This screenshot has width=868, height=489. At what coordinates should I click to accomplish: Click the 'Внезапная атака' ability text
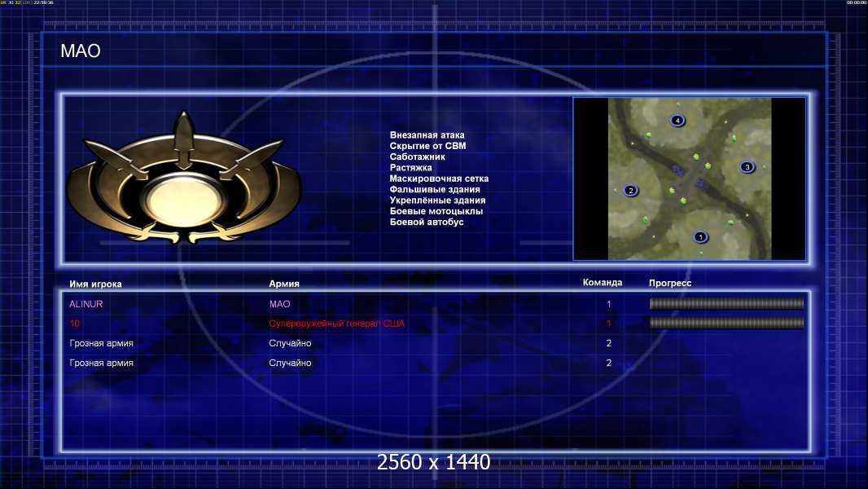427,134
